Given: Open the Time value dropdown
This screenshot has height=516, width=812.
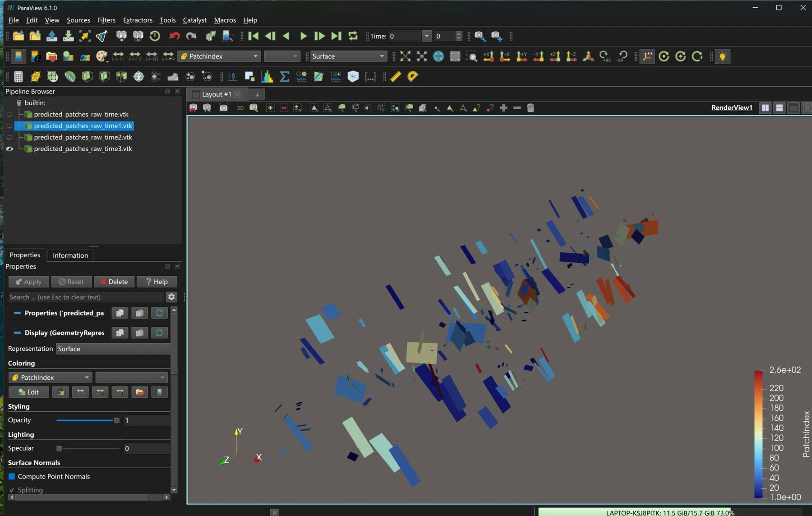Looking at the screenshot, I should tap(426, 36).
